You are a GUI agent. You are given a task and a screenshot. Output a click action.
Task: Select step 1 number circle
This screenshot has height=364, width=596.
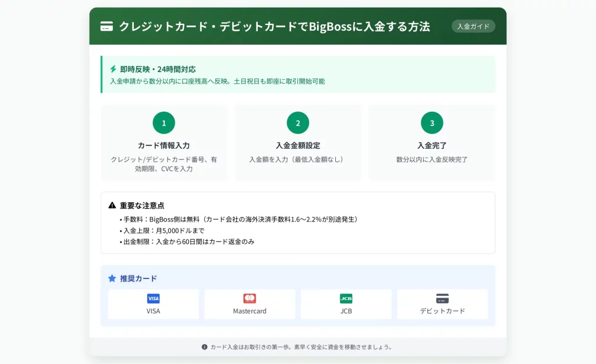[x=164, y=123]
